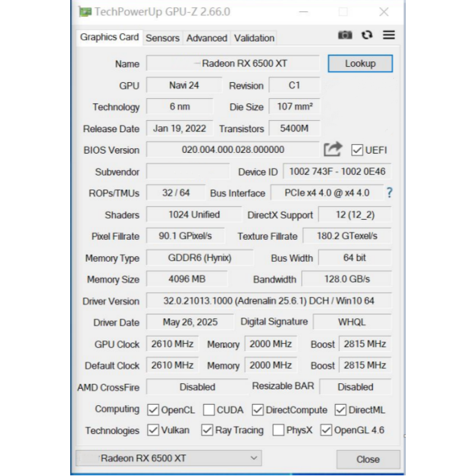Click the Technology value 6 nm
The width and height of the screenshot is (476, 476).
[x=180, y=107]
